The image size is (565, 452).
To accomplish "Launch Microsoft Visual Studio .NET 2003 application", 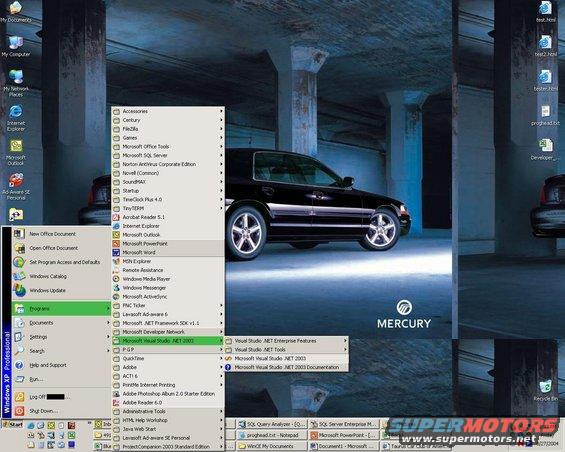I will click(x=287, y=358).
